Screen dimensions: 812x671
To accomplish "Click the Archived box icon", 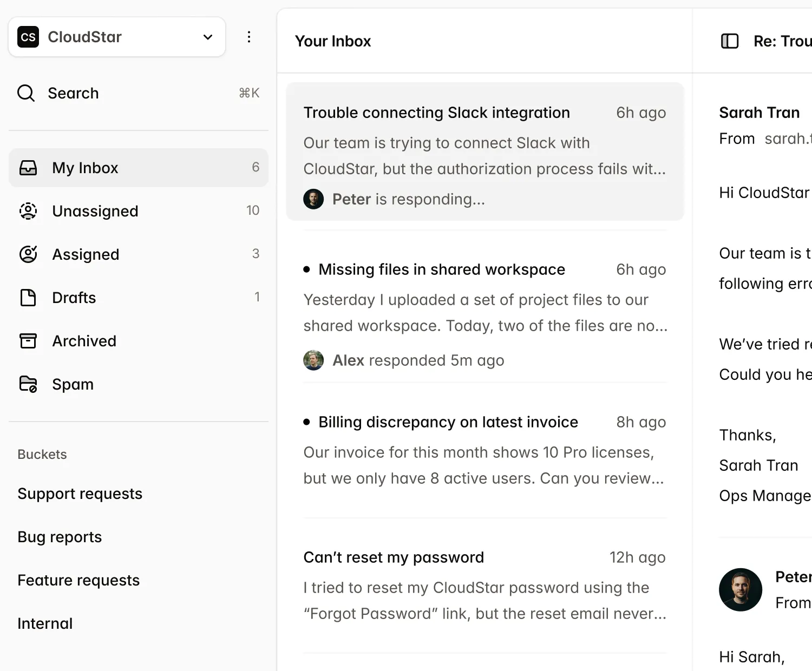I will coord(28,341).
